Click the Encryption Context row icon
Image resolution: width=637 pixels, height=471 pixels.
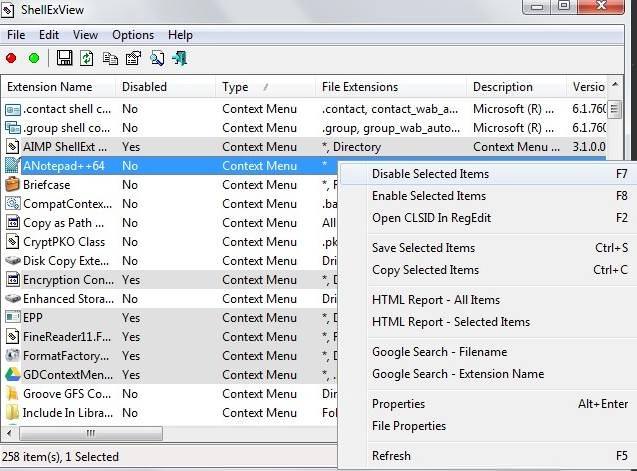pos(13,280)
